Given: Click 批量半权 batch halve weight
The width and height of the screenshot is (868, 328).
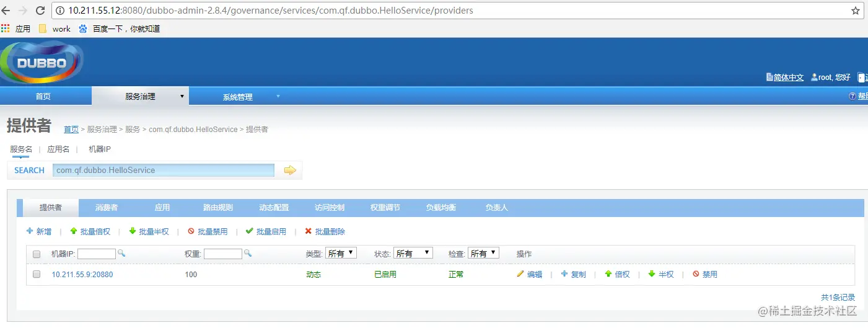Looking at the screenshot, I should [149, 231].
